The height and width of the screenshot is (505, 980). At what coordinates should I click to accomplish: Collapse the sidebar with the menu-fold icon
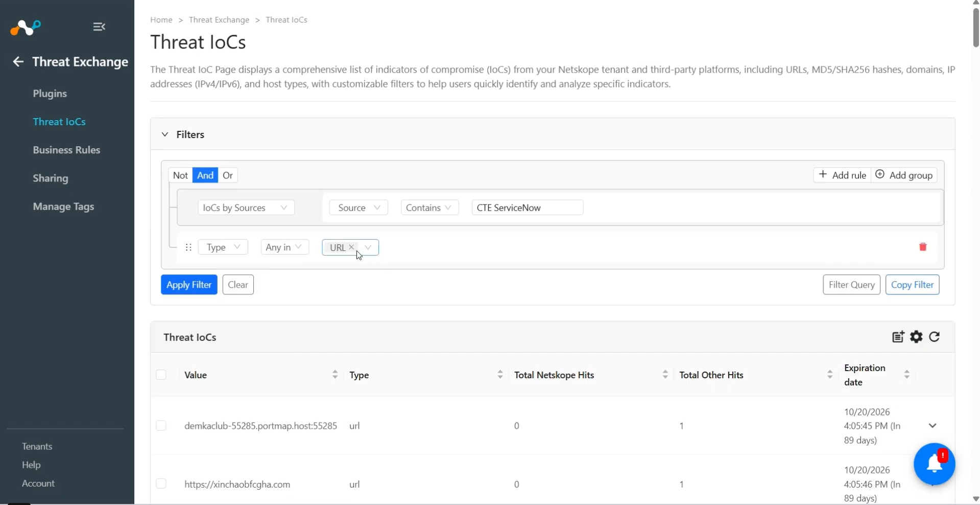pos(99,27)
